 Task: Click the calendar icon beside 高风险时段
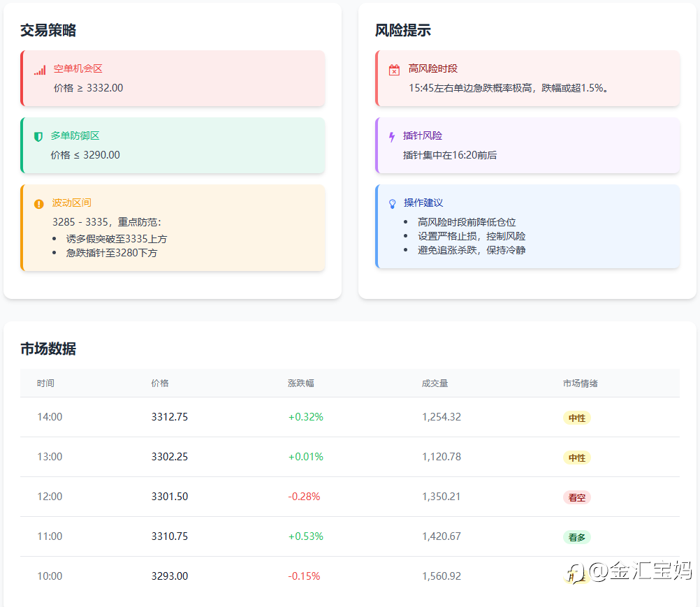(x=394, y=70)
